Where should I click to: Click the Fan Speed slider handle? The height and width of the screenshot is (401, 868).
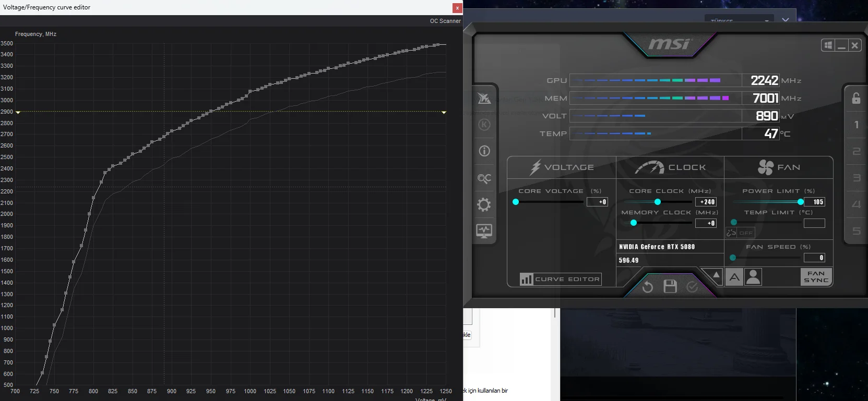(733, 258)
